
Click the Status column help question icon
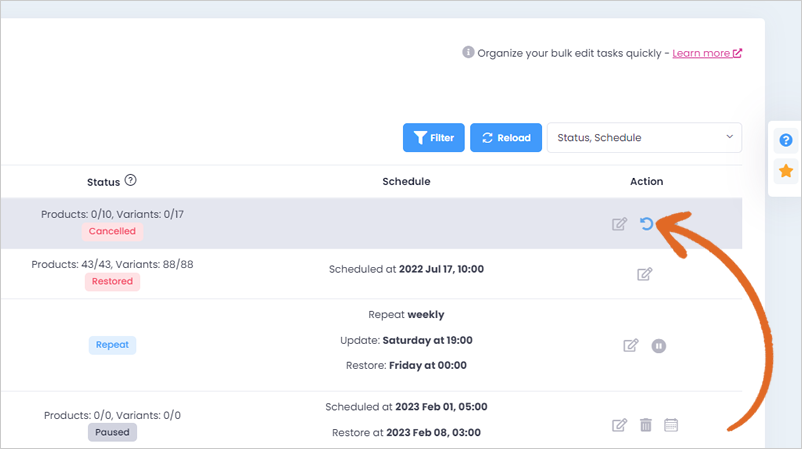[x=130, y=181]
